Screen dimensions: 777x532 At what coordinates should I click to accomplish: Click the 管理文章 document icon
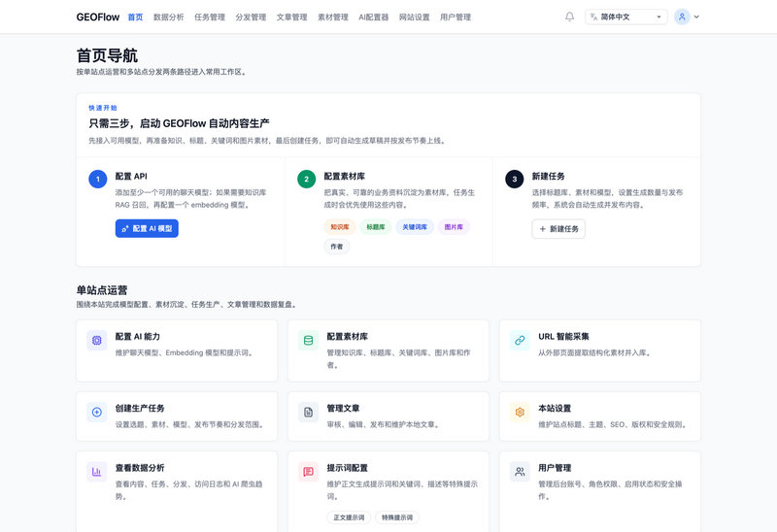click(308, 413)
